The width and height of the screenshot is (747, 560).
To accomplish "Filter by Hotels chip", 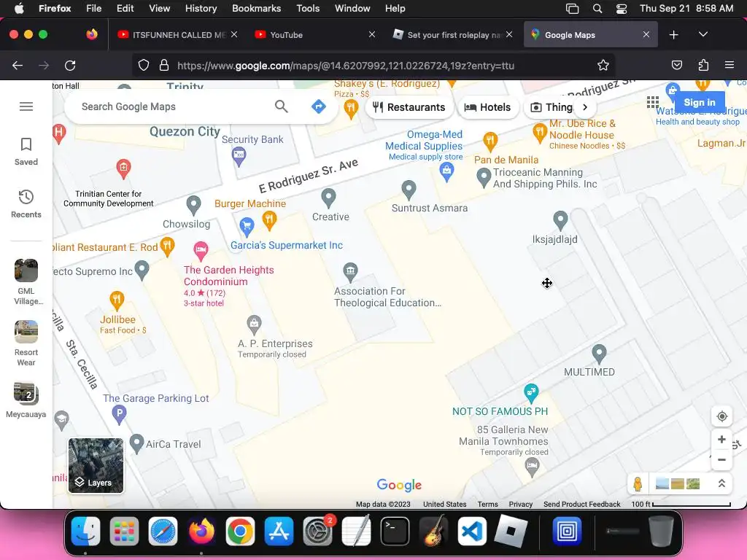I will 487,107.
